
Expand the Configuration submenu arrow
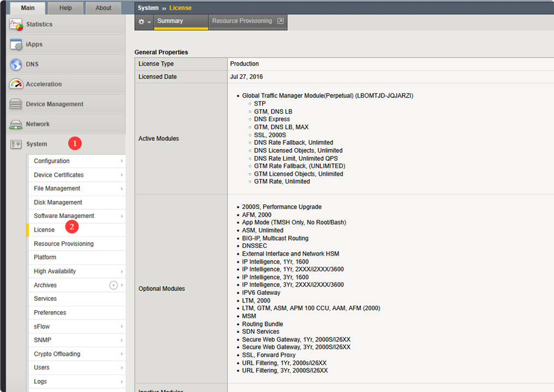click(122, 161)
